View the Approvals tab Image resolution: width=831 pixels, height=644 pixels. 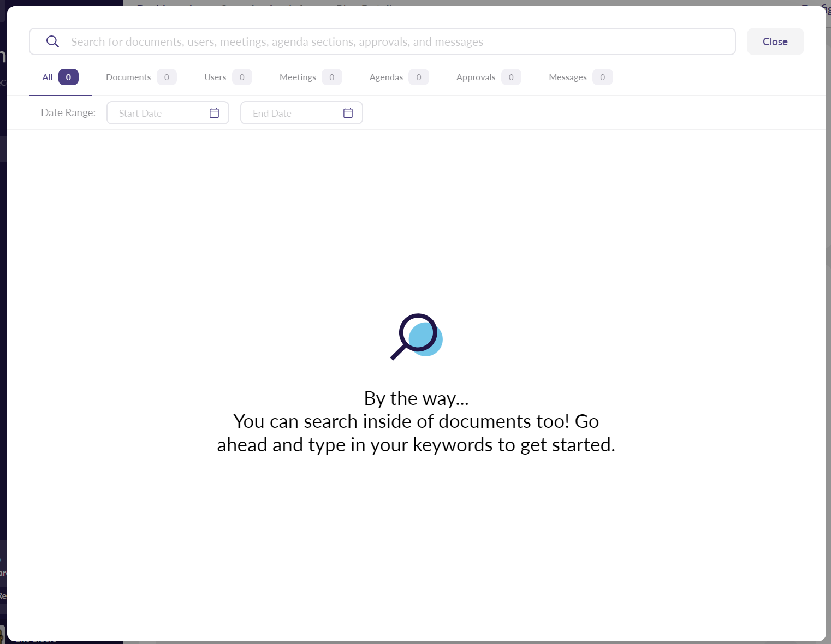(476, 77)
